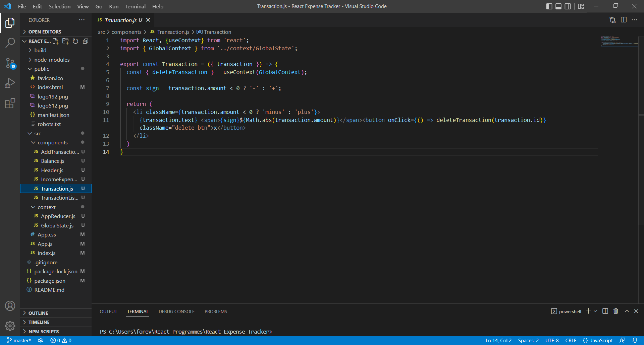Viewport: 644px width, 345px height.
Task: Maximize the terminal panel size
Action: click(627, 311)
